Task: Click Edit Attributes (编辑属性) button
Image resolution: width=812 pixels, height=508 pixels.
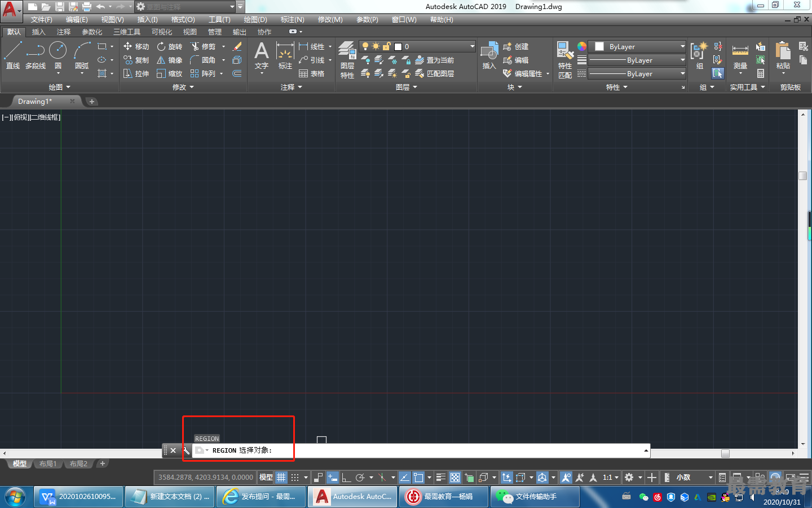Action: coord(523,73)
